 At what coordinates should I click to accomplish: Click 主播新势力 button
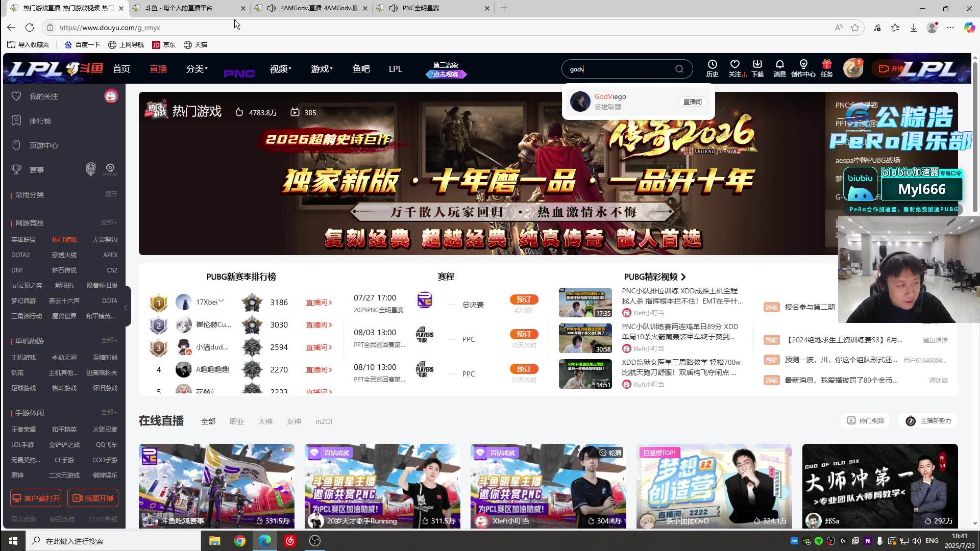point(928,420)
